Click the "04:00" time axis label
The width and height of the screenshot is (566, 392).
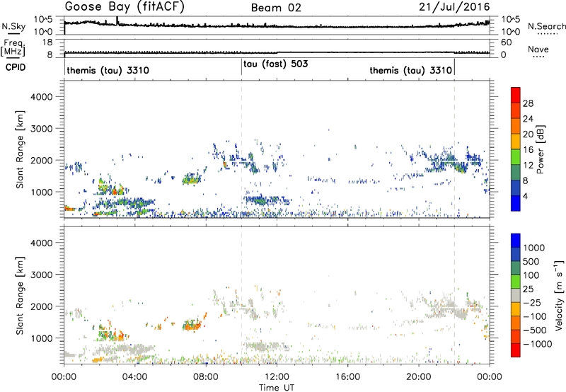(135, 377)
